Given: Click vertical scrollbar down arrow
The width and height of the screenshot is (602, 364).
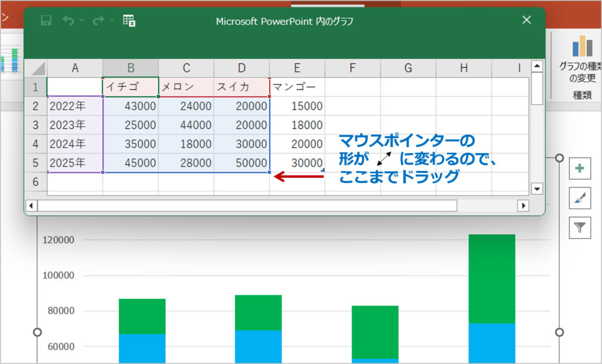Looking at the screenshot, I should (537, 189).
